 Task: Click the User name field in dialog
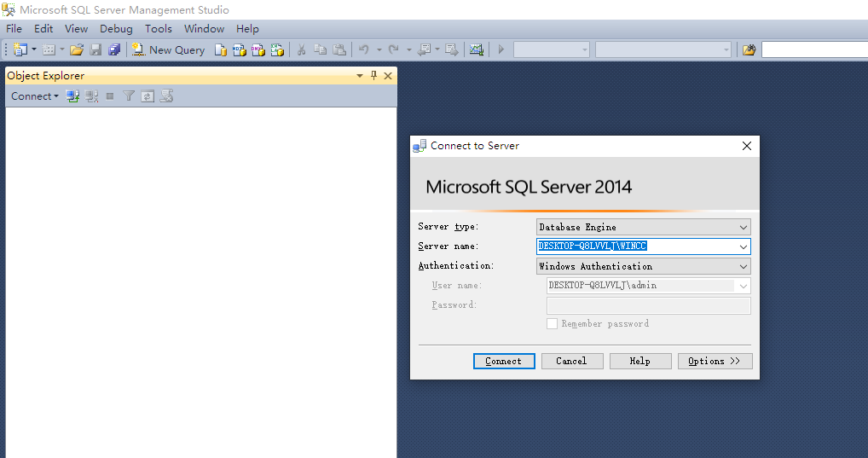tap(648, 286)
